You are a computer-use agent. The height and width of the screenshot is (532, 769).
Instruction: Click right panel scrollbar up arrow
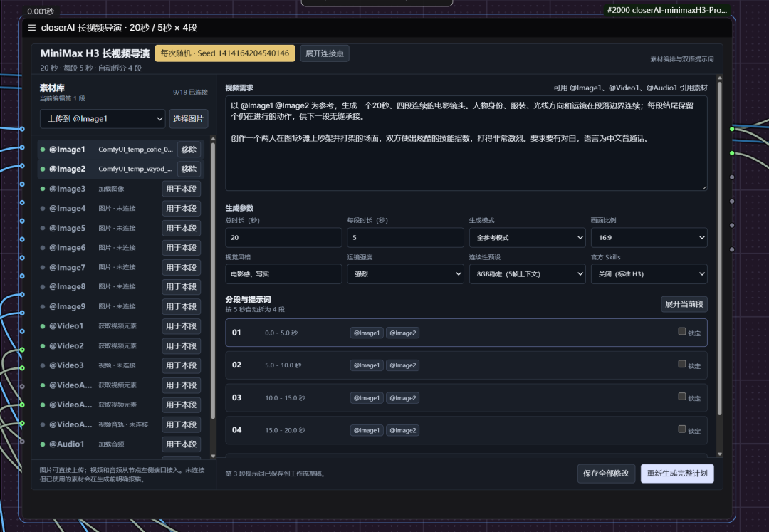click(x=719, y=78)
